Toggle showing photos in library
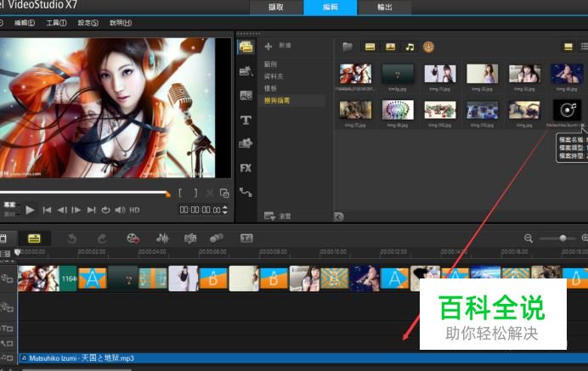This screenshot has height=371, width=588. [390, 47]
